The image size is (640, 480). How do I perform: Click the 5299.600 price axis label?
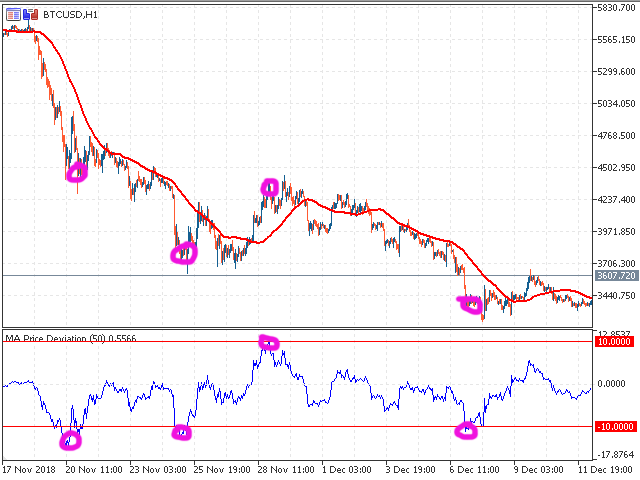[616, 72]
